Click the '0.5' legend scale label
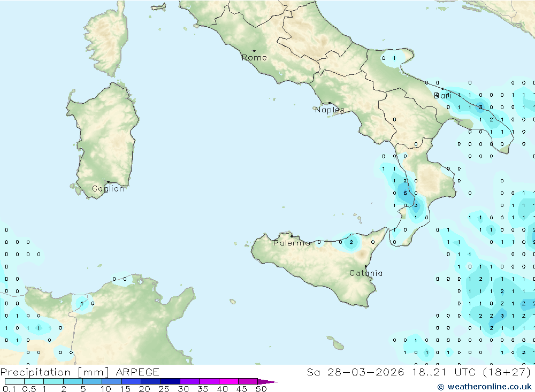Screen dimensions: 535x392 [x=29, y=389]
